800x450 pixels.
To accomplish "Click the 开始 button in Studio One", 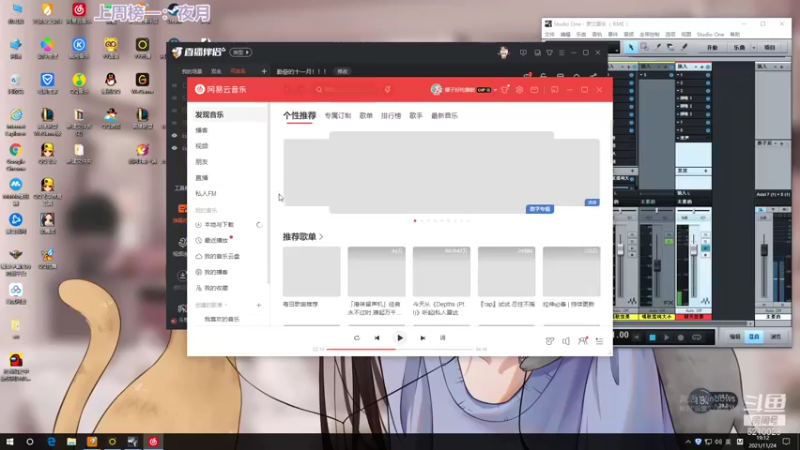I will [x=712, y=47].
